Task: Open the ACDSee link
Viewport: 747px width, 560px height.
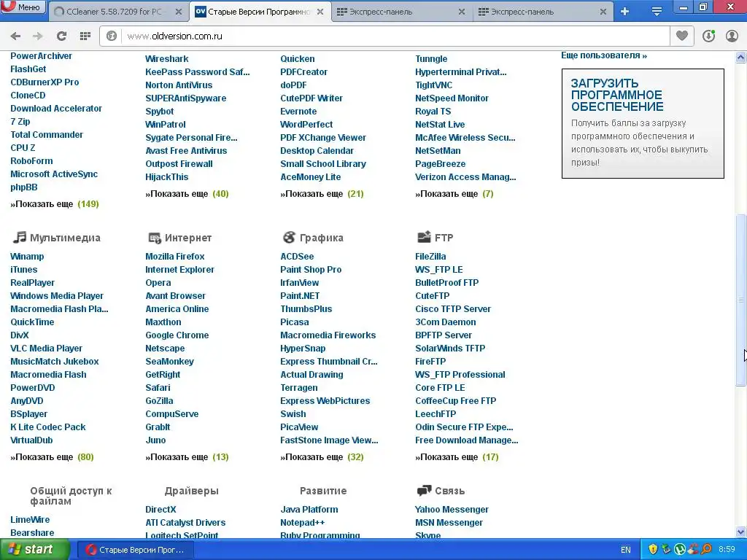Action: (297, 256)
